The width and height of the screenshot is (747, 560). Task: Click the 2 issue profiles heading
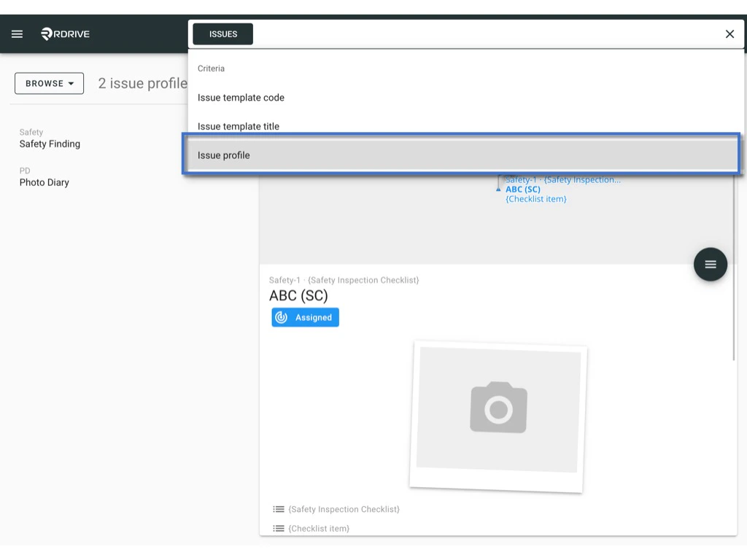point(143,83)
